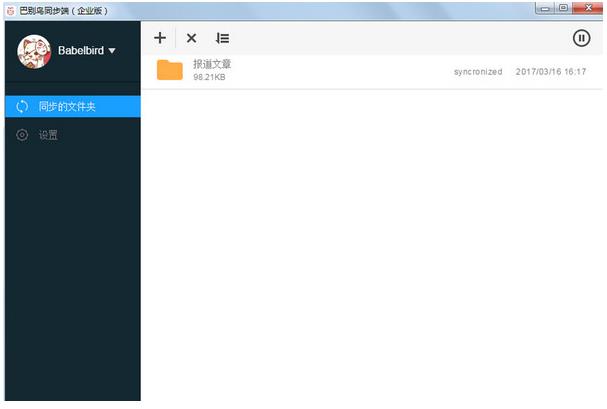Expand the dropdown arrow beside Babelbird

click(112, 51)
